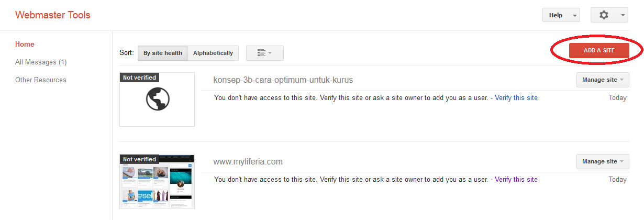Open Manage site menu for konsep-3b site
The image size is (644, 220).
(603, 80)
